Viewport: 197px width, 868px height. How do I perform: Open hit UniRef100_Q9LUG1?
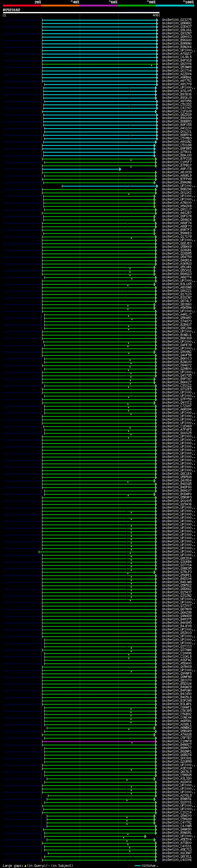point(176,30)
